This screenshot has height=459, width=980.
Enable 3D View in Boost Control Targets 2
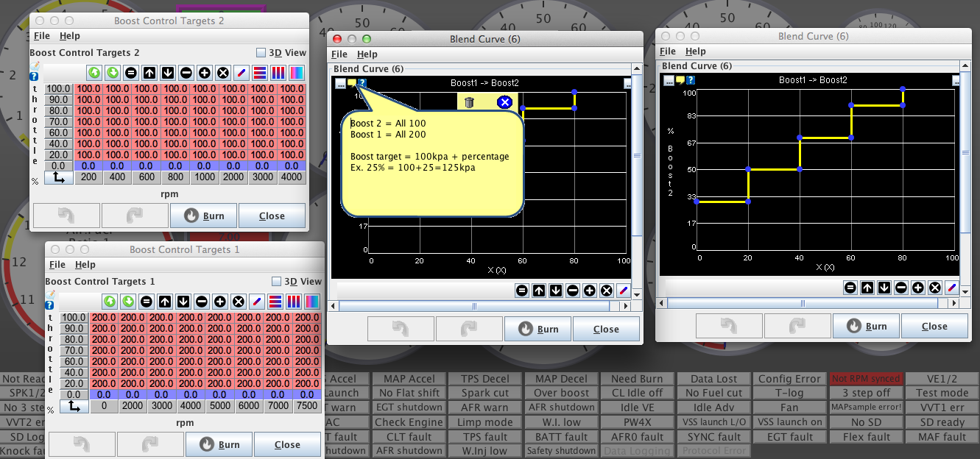point(261,53)
